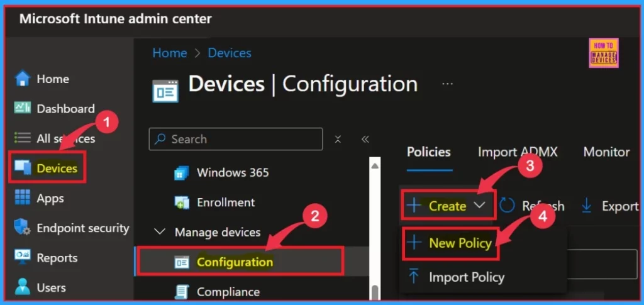644x305 pixels.
Task: Click the Configuration profile icon in tree
Action: 182,262
